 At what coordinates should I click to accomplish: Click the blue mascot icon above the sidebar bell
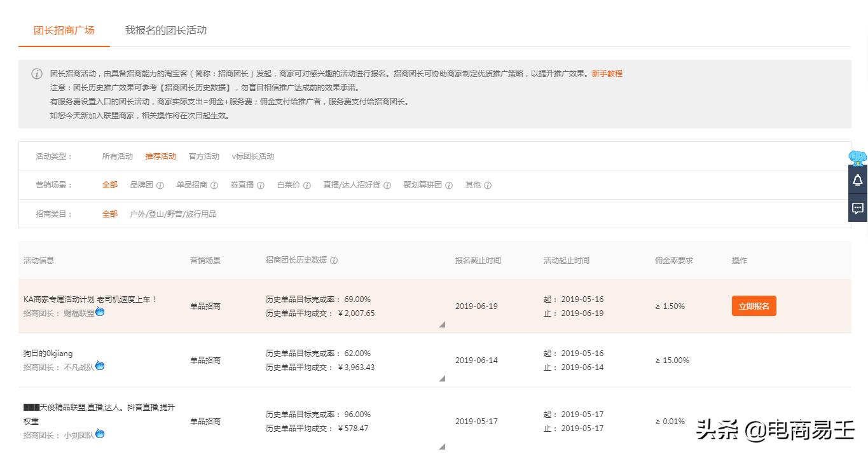[x=857, y=157]
